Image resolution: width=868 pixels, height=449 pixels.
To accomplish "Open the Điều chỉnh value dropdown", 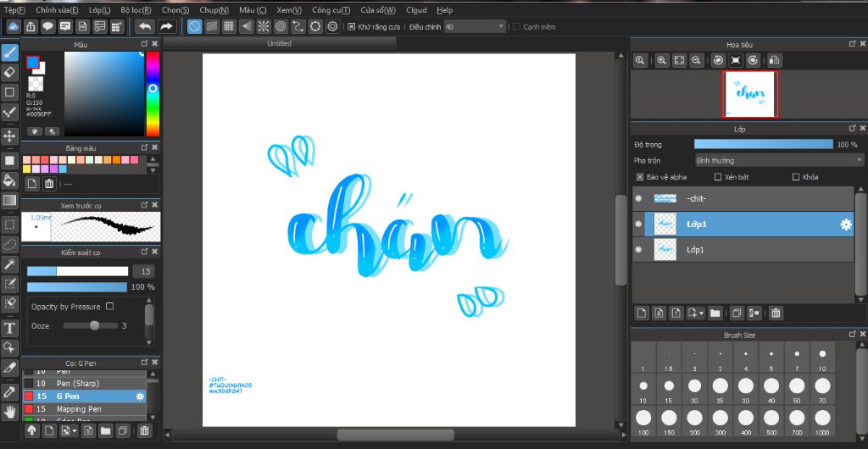I will tap(475, 26).
